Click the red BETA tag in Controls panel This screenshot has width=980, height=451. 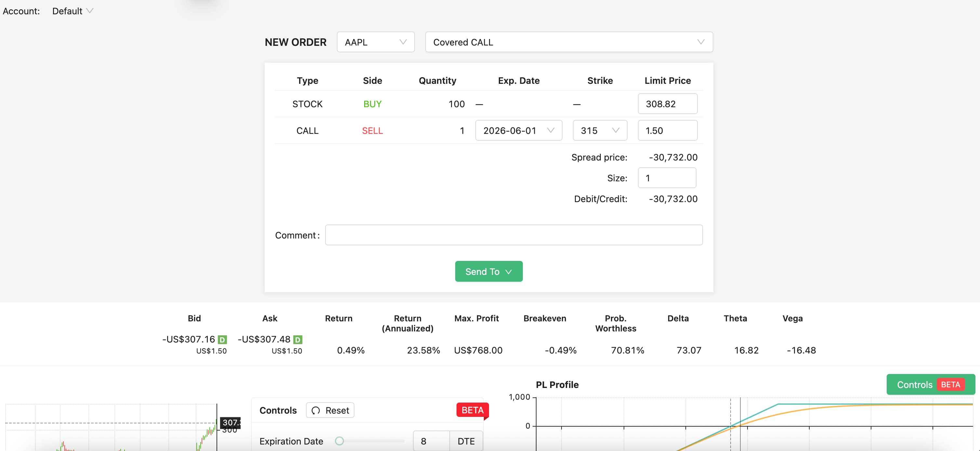[472, 410]
